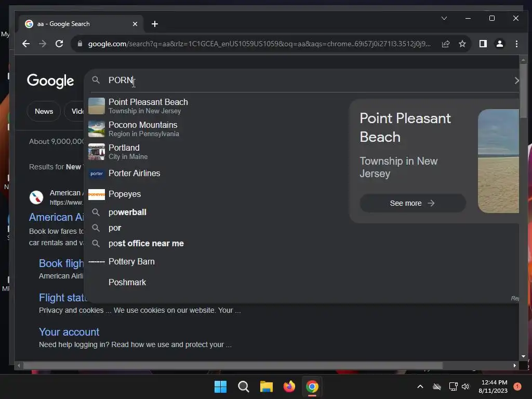
Task: View site info via the lock icon
Action: (79, 44)
